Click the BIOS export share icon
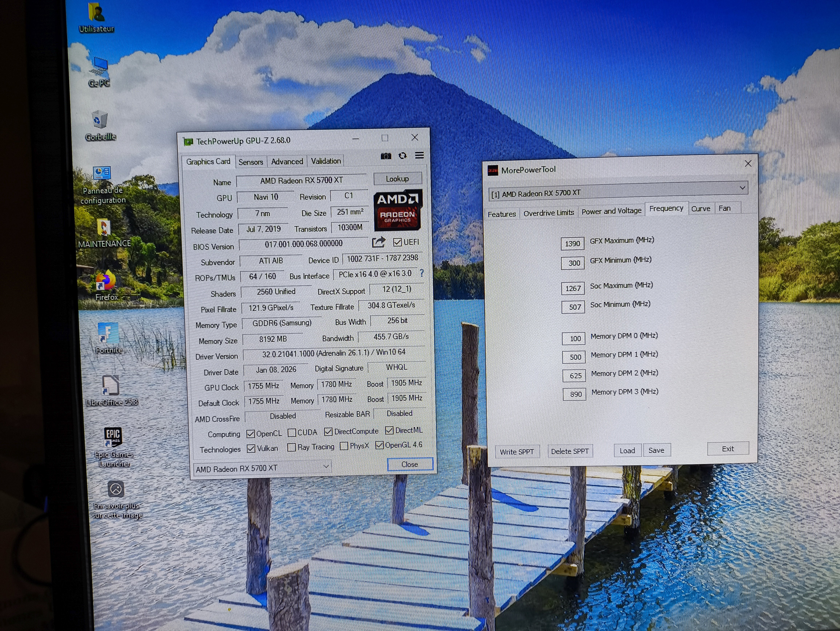This screenshot has width=840, height=631. coord(378,242)
